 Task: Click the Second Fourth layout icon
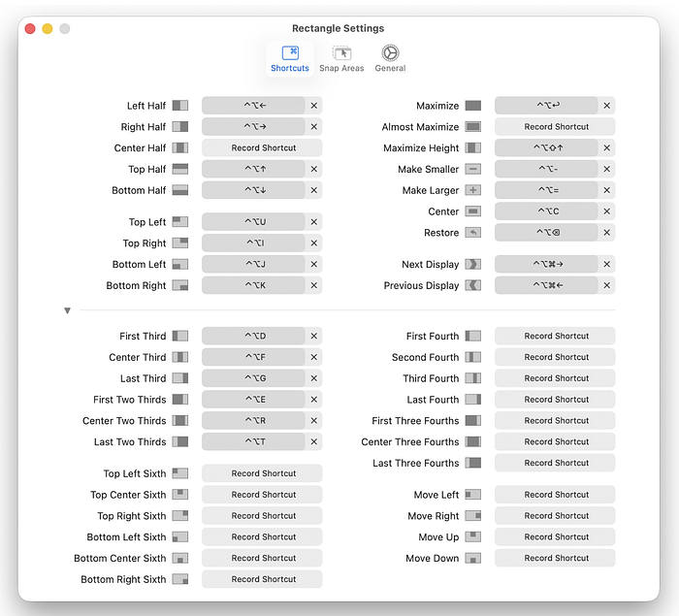click(x=473, y=357)
